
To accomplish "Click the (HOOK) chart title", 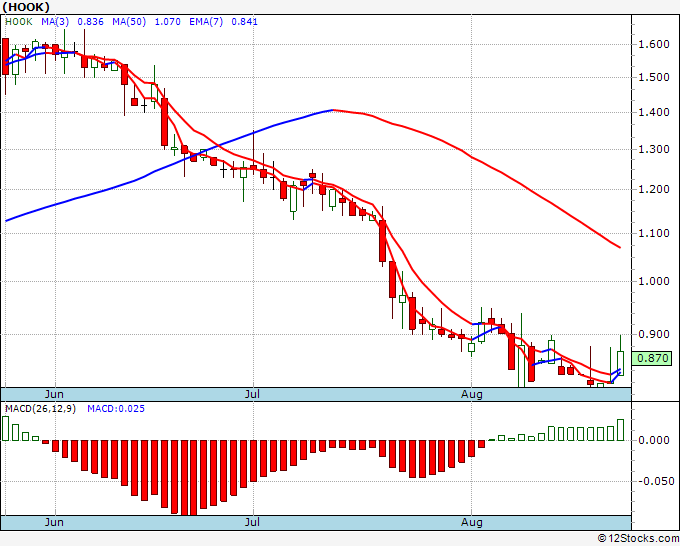I will pos(26,7).
